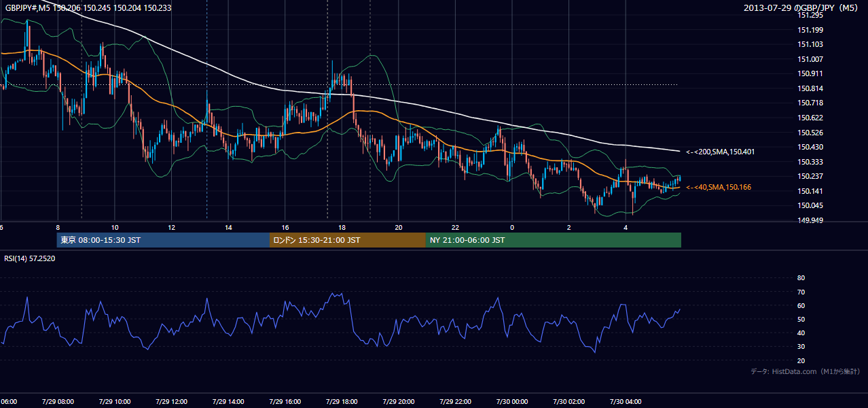Click hour label 22 under the price chart
Viewport: 868px width, 408px height.
(456, 228)
